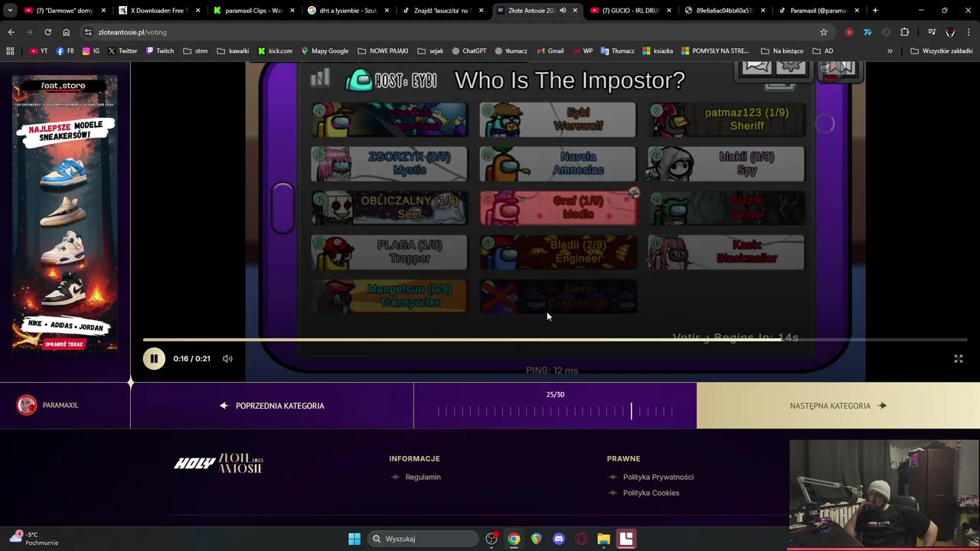Open Polityka Cookies link

point(651,493)
